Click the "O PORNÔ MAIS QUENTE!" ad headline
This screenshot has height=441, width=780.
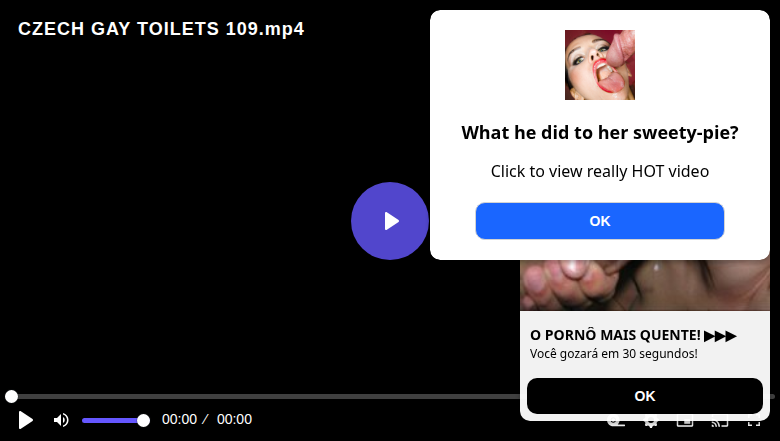click(615, 335)
